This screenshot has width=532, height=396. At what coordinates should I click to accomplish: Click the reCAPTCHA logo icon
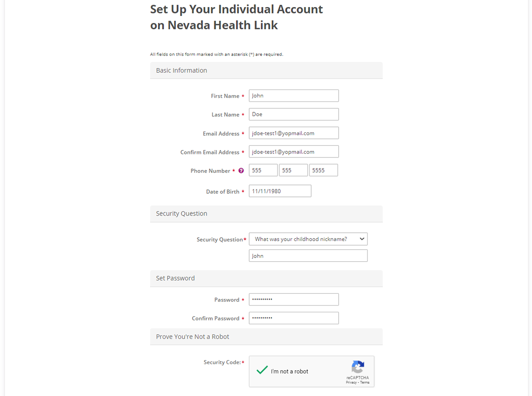(358, 367)
